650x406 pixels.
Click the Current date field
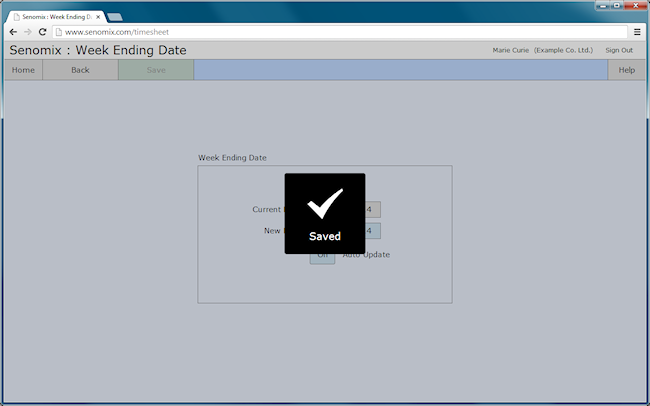(373, 209)
